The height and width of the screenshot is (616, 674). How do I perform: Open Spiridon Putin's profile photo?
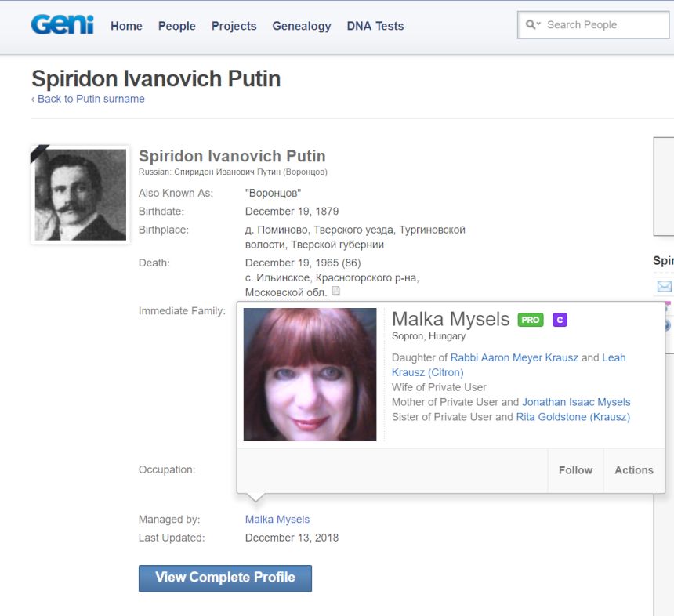click(x=80, y=194)
